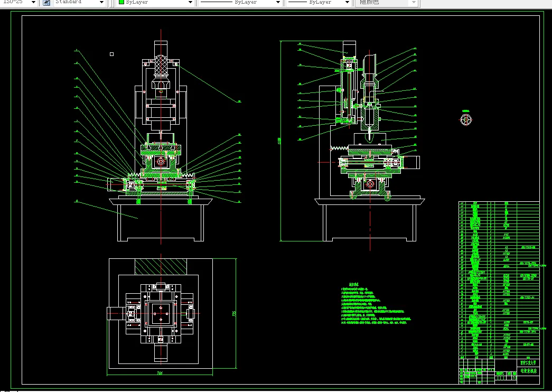Select the university name in title block
The height and width of the screenshot is (392, 552).
click(x=528, y=363)
